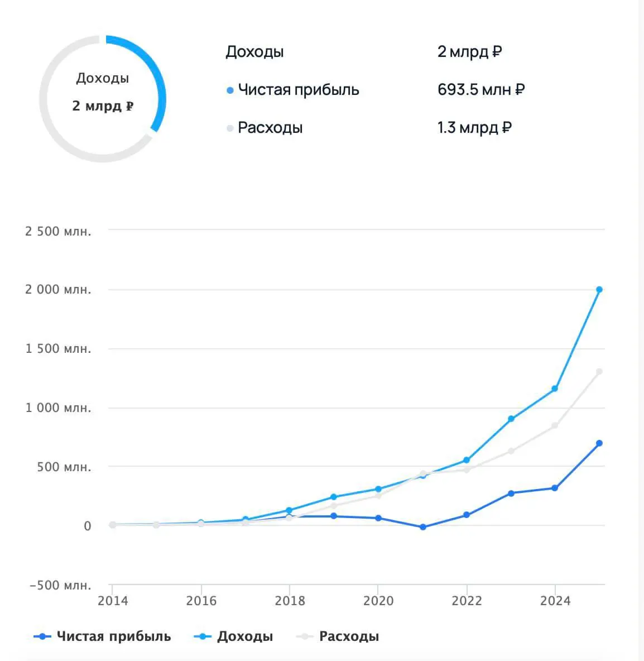The image size is (644, 661).
Task: Toggle Доходы series in chart legend
Action: point(233,636)
